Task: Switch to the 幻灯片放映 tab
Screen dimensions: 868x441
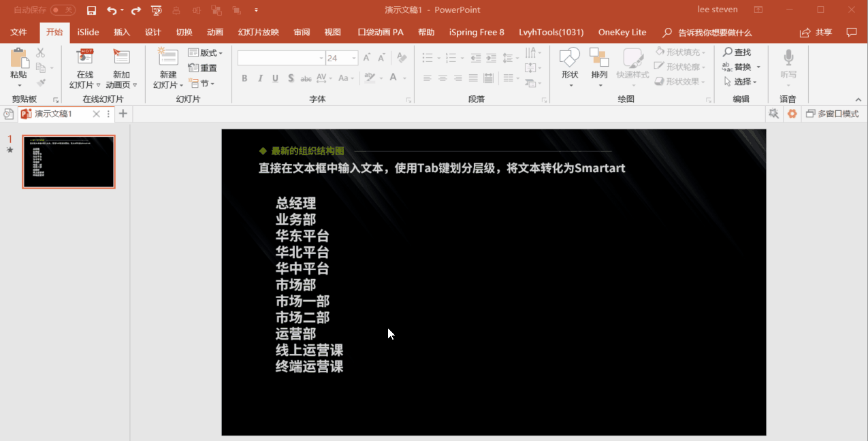Action: [x=258, y=32]
